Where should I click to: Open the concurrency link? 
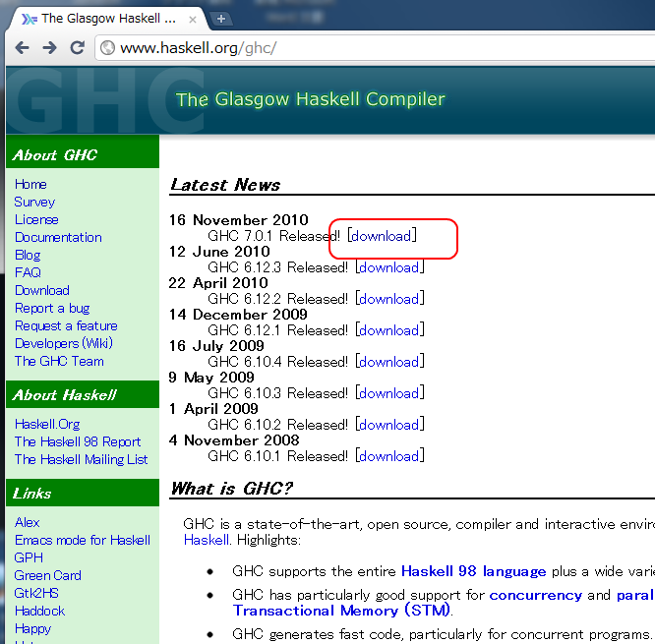536,595
